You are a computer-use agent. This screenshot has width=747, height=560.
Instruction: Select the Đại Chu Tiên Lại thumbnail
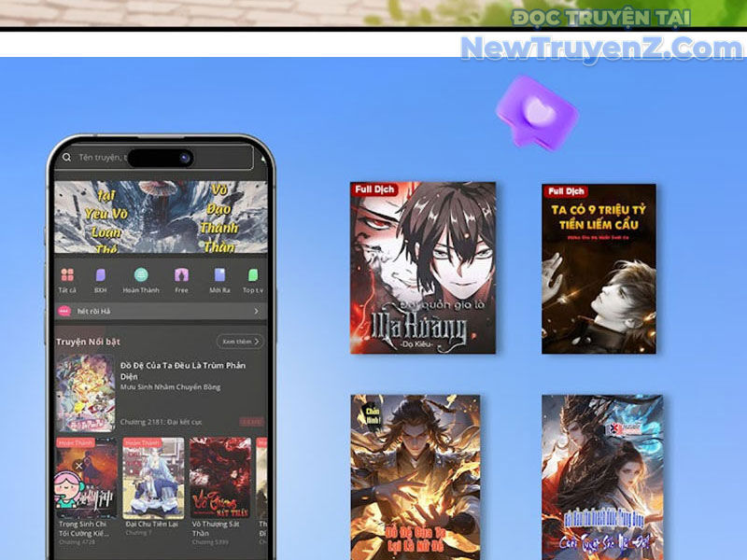click(x=153, y=478)
